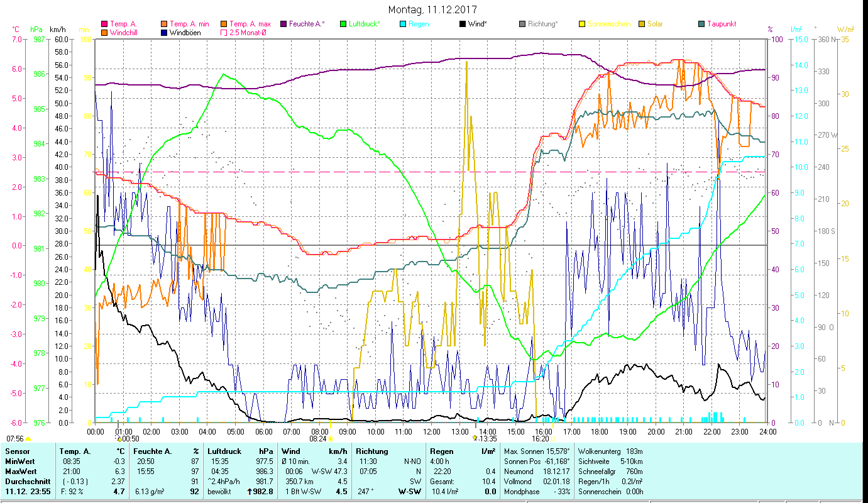
Task: Click the 'Regen' table column header
Action: pos(442,451)
